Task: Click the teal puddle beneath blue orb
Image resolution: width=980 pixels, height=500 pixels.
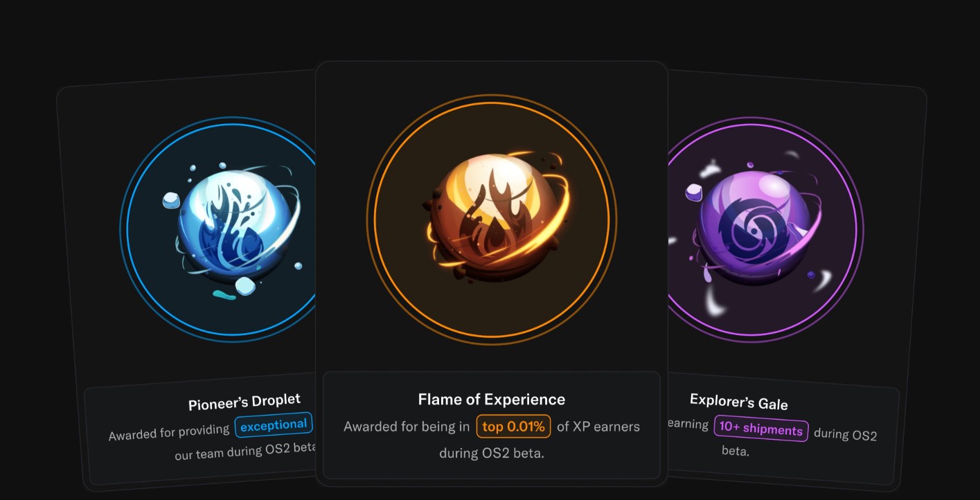Action: pos(224,296)
